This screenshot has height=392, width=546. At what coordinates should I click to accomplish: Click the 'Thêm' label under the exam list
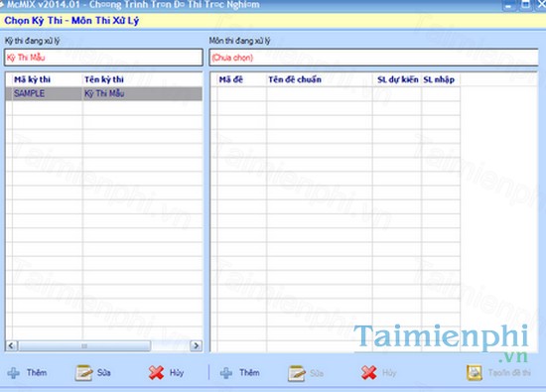point(37,372)
